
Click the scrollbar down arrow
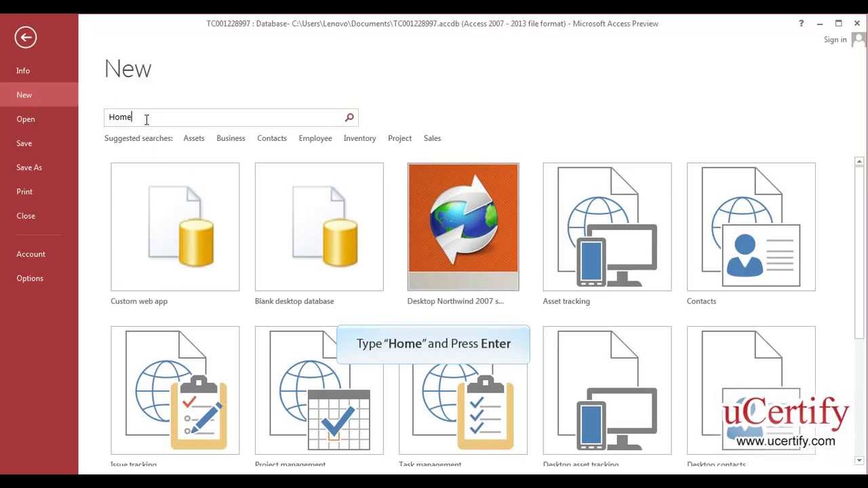[859, 461]
